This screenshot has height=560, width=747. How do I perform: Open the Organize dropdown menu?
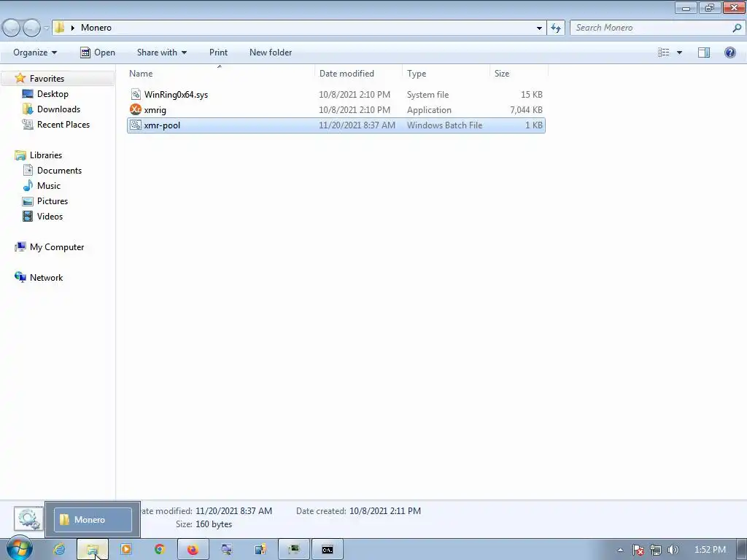(x=35, y=52)
